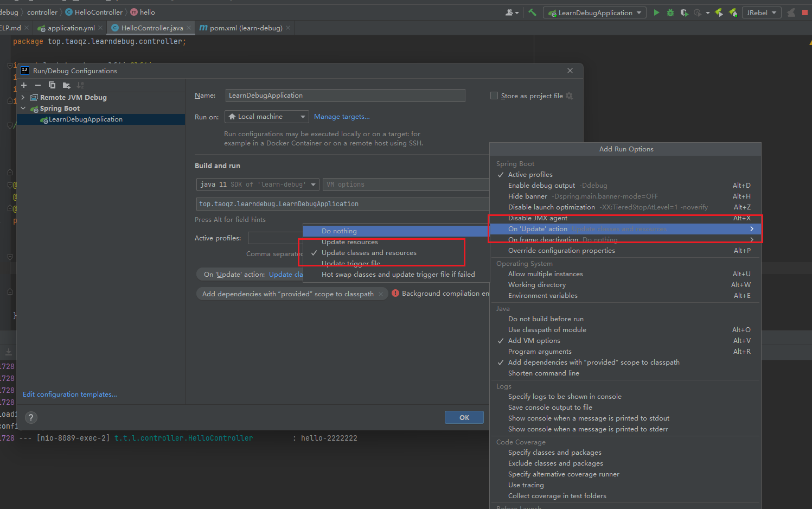Start debugging with the green bug icon

[x=670, y=12]
